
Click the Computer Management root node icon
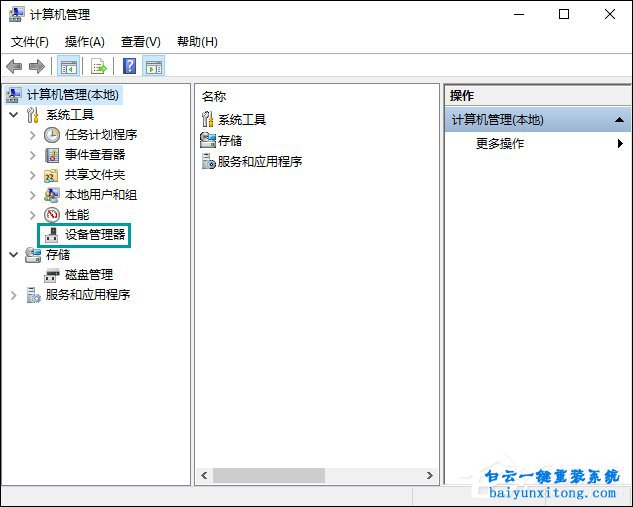[x=14, y=95]
